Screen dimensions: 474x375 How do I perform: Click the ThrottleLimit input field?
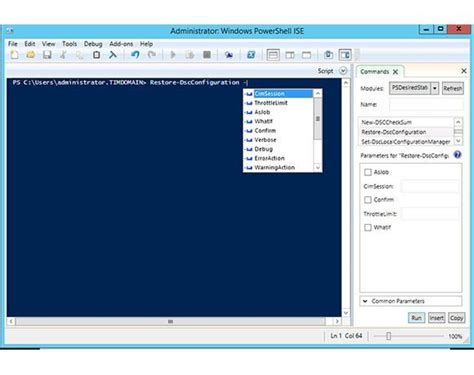(430, 214)
